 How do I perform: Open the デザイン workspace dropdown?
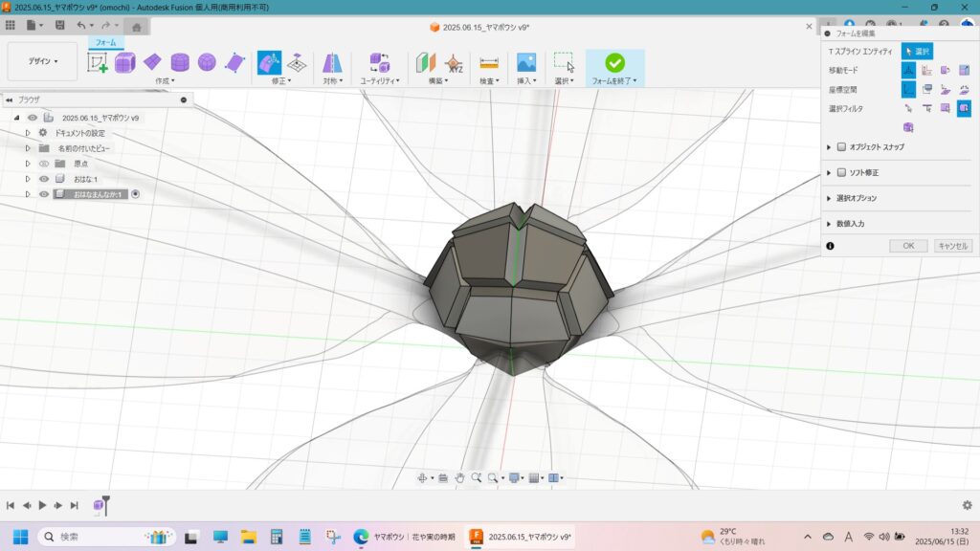click(42, 61)
